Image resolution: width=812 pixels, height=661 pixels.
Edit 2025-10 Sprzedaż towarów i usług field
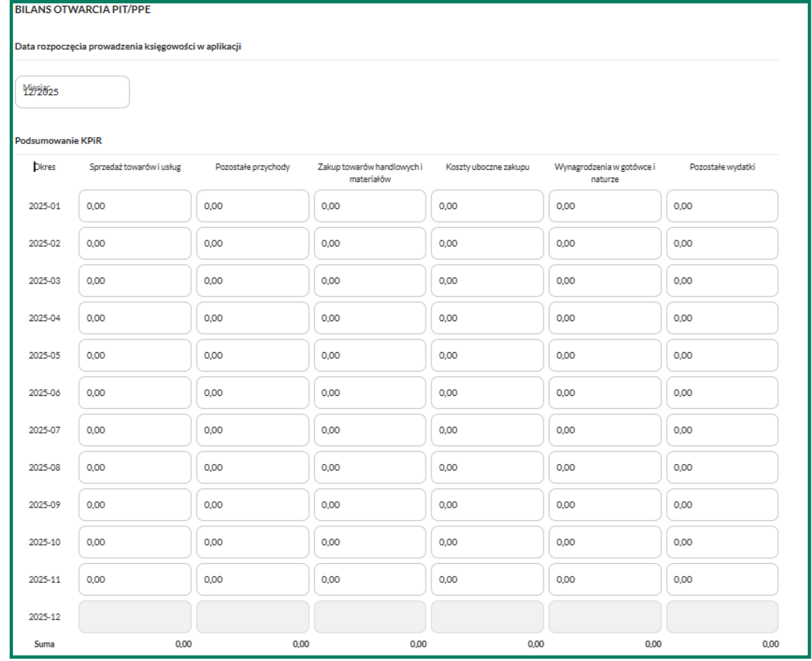tap(135, 542)
